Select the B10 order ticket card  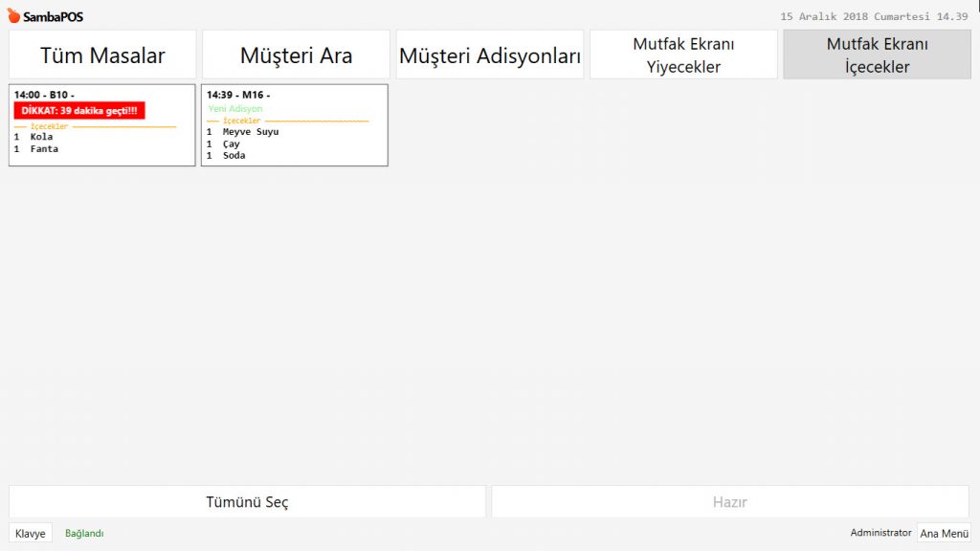point(101,125)
